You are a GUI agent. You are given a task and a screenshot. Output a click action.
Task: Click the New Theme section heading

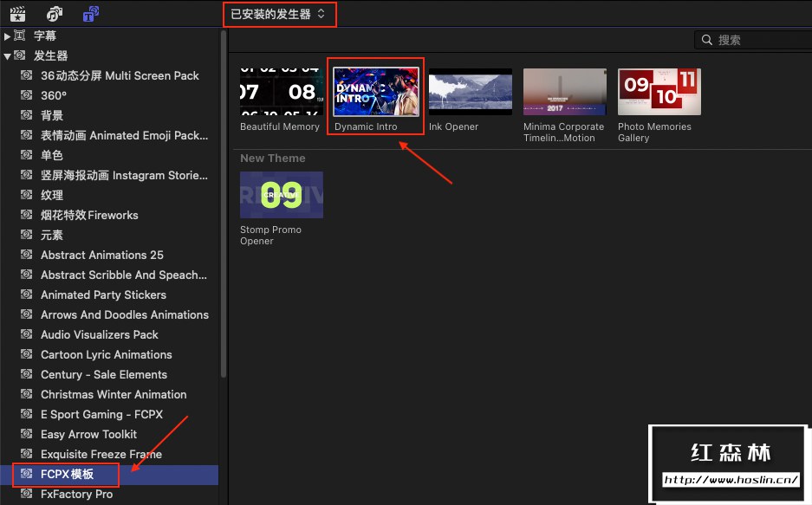point(273,159)
